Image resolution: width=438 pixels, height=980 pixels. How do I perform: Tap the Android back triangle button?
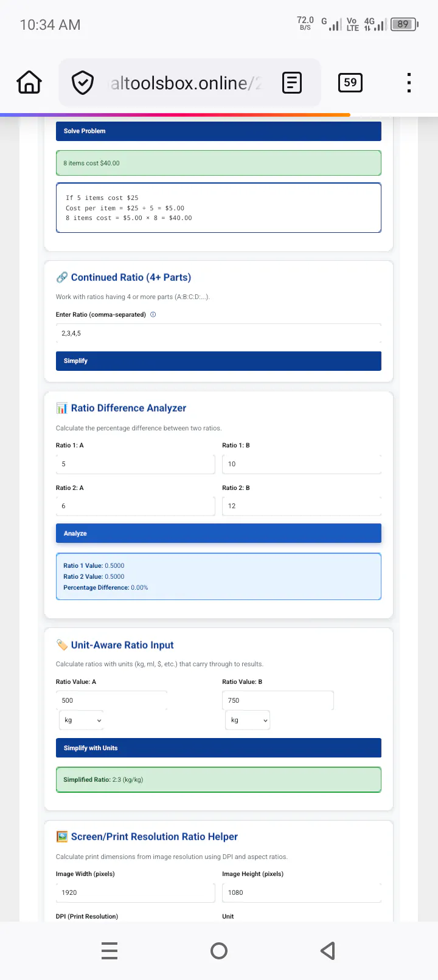coord(328,950)
